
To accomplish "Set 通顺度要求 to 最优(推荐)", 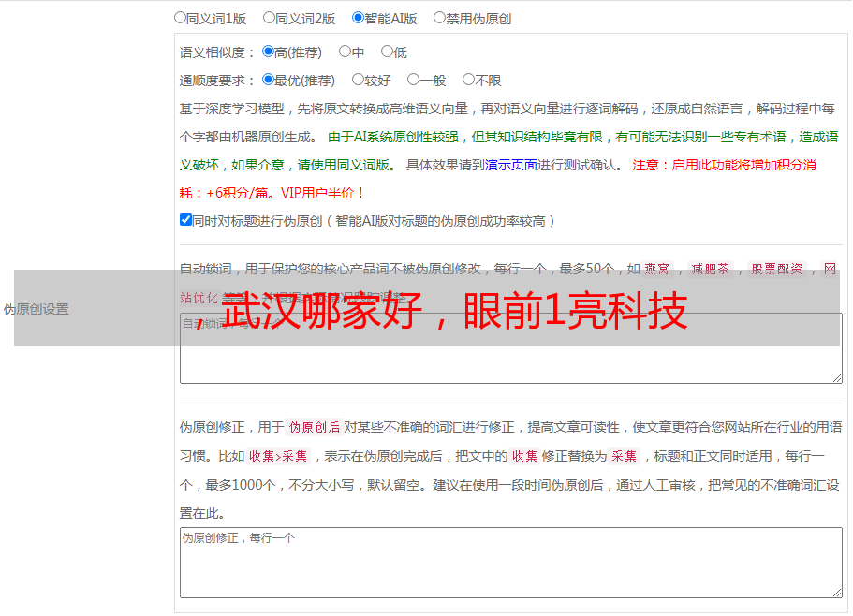I will pyautogui.click(x=268, y=80).
